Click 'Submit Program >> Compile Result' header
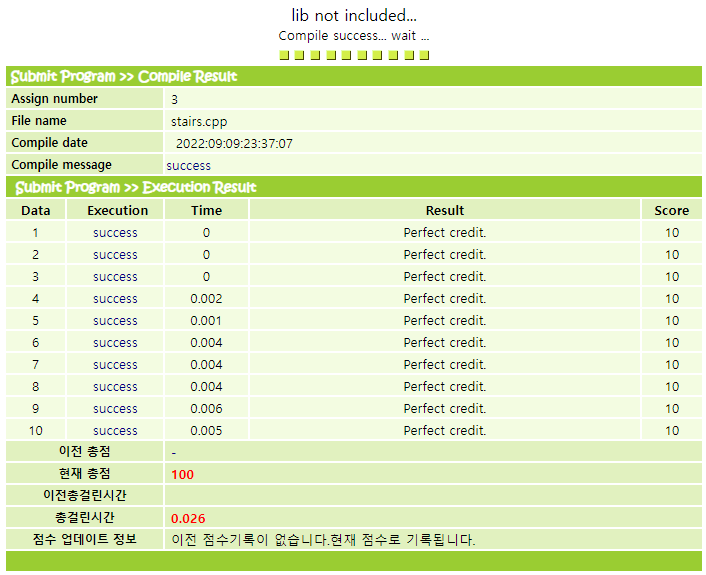Image resolution: width=706 pixels, height=575 pixels. [x=124, y=77]
